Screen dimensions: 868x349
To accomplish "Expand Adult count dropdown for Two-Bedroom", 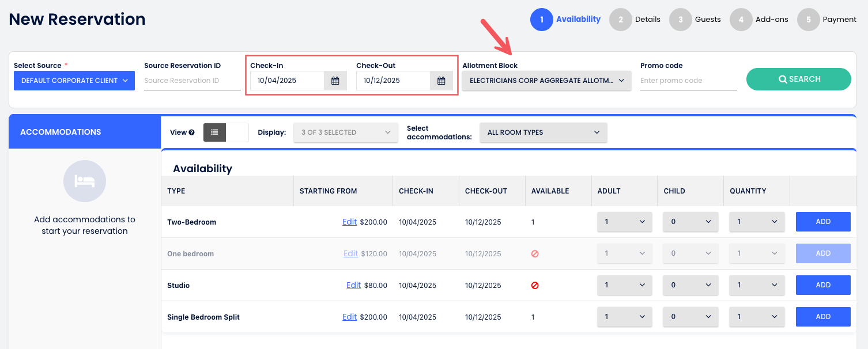I will 624,222.
